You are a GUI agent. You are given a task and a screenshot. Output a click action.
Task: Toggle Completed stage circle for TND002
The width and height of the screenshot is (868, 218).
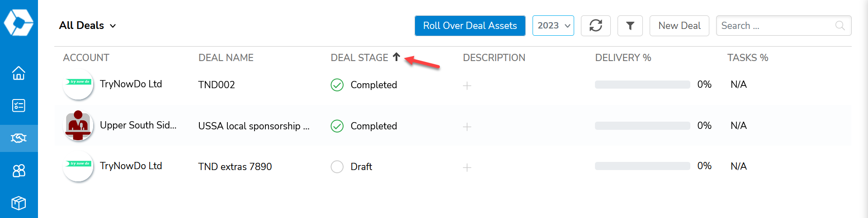(x=337, y=85)
